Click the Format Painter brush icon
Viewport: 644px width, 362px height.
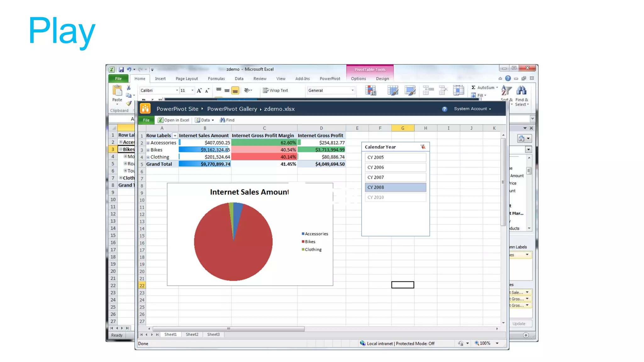pyautogui.click(x=129, y=103)
